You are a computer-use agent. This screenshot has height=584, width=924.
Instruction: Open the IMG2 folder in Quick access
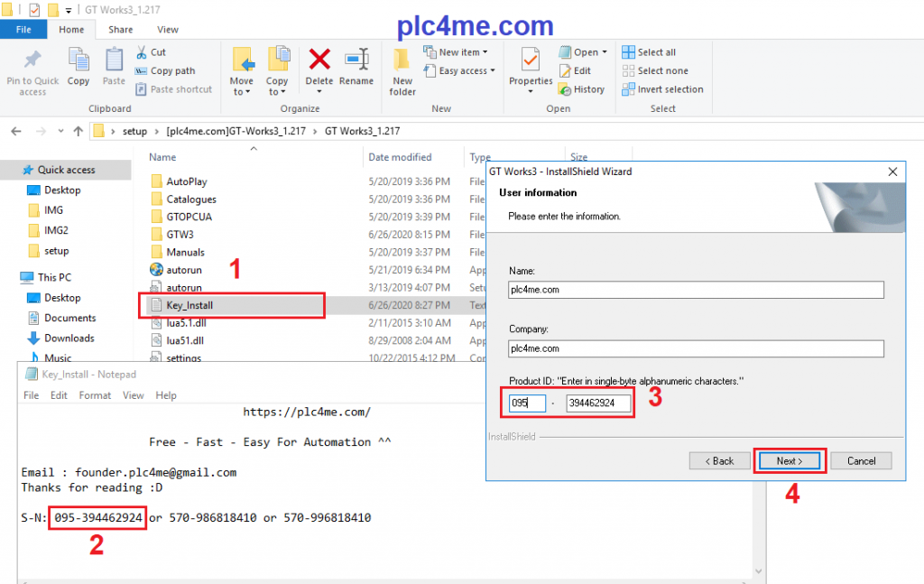pos(56,230)
